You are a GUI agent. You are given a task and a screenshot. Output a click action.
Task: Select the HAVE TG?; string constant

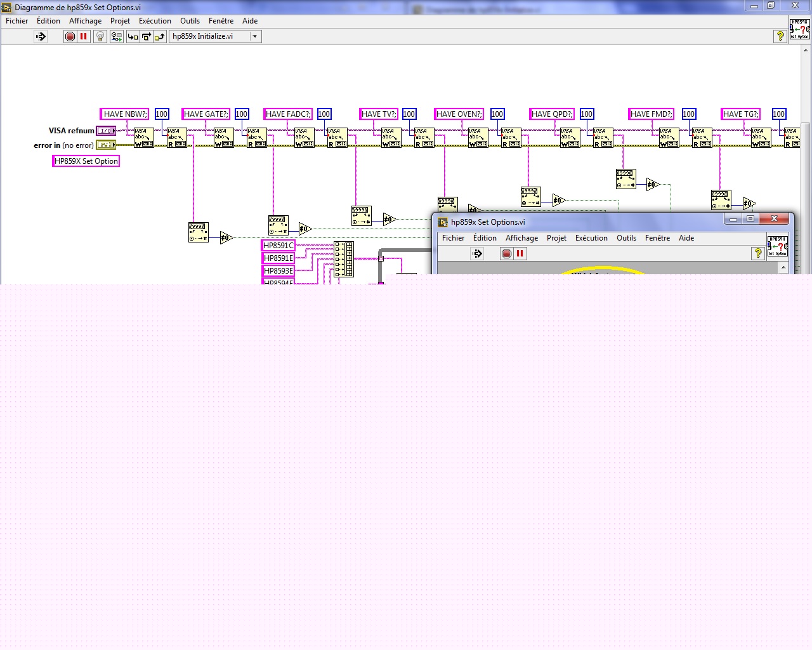(741, 114)
